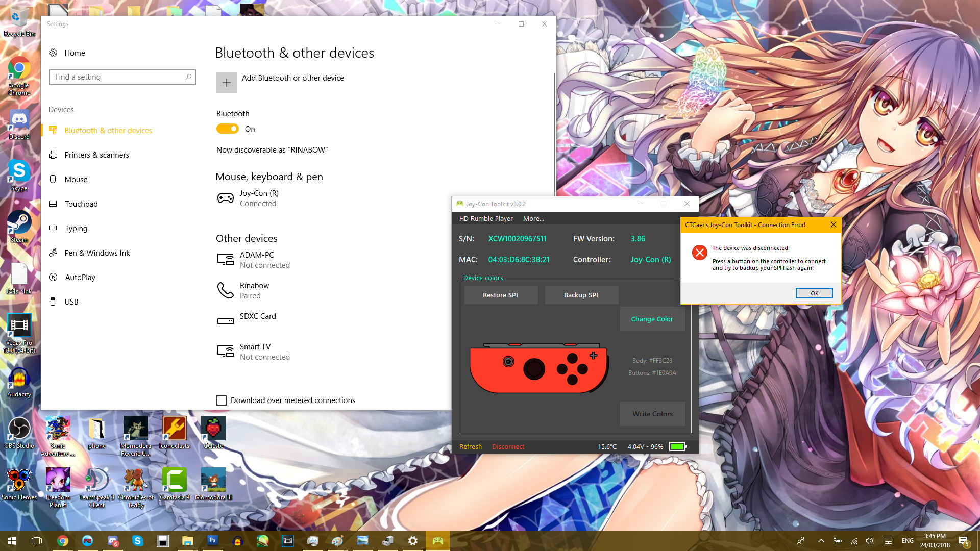Viewport: 980px width, 551px height.
Task: Click the search magnifier in Find a setting
Action: click(x=188, y=77)
